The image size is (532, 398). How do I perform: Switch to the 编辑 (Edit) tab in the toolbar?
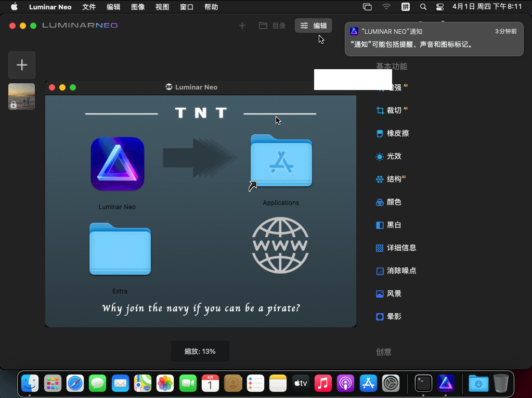click(313, 25)
